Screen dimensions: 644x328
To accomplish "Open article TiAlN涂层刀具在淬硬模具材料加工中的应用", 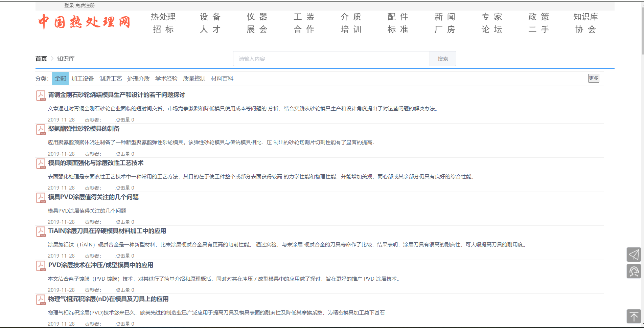I will point(107,231).
